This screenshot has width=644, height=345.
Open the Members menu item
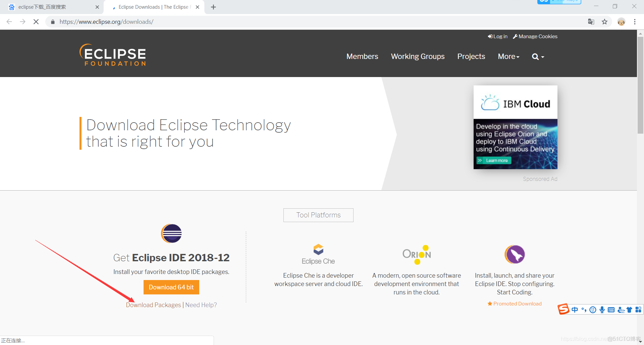(x=362, y=57)
